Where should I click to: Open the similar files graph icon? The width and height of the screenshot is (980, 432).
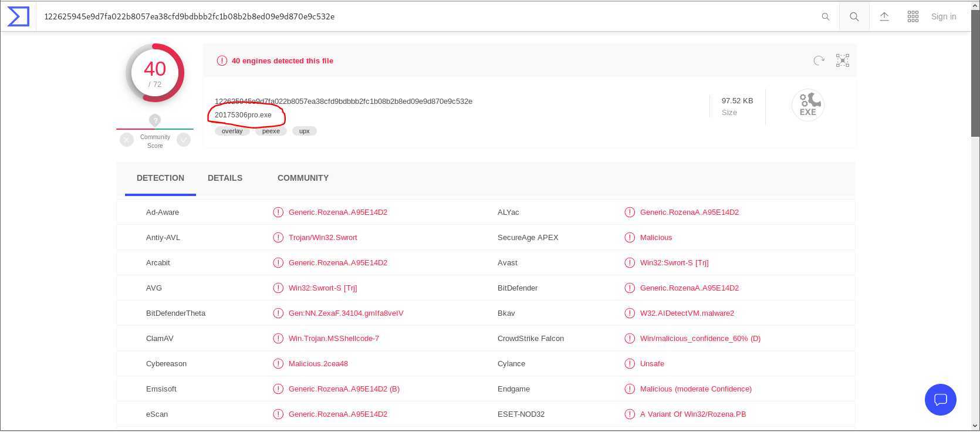point(843,60)
